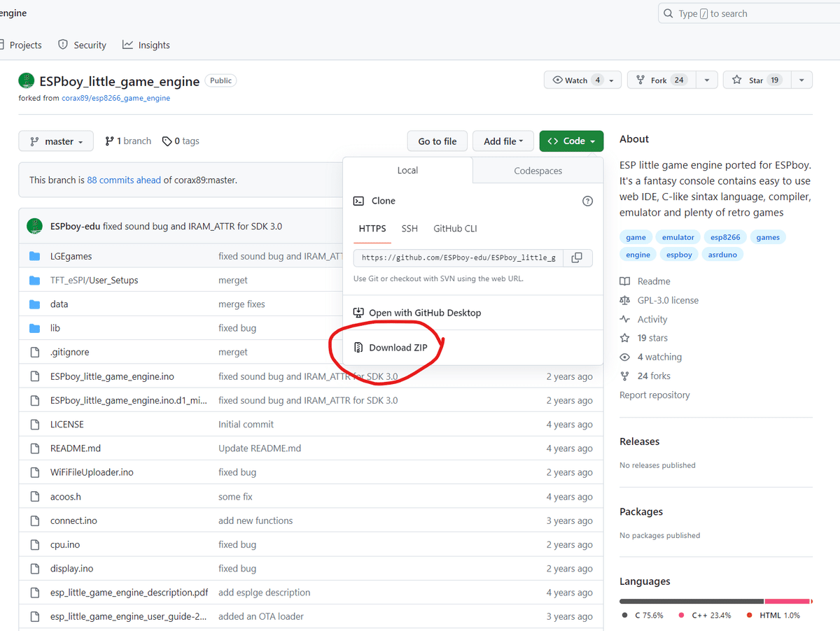840x631 pixels.
Task: Open the acoos.h file
Action: 66,497
